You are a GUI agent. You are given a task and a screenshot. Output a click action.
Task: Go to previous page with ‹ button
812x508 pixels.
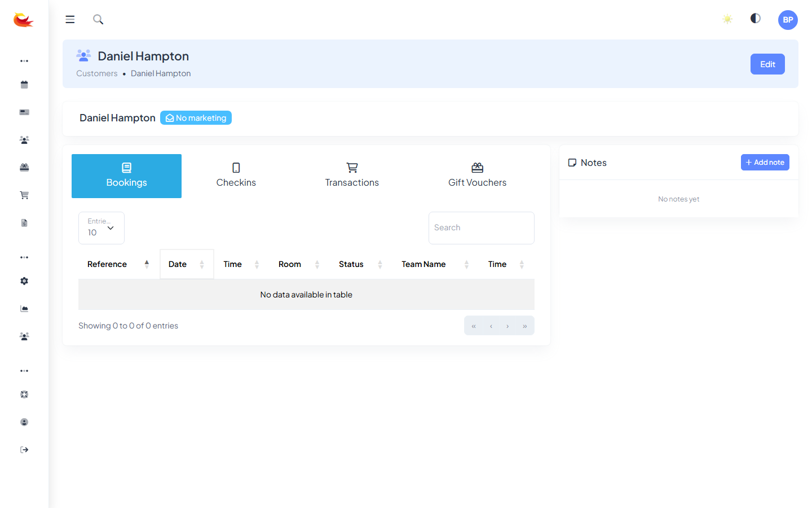pyautogui.click(x=491, y=326)
